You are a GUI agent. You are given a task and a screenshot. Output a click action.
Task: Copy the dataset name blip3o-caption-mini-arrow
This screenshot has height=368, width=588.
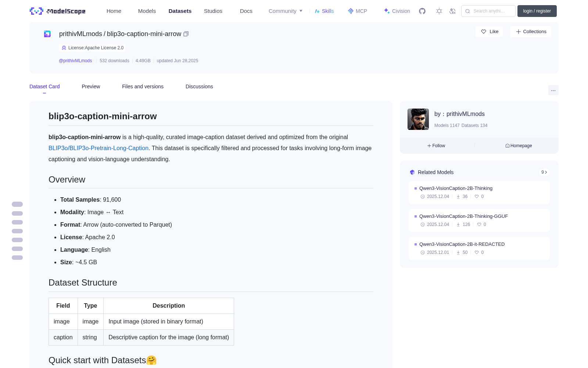tap(186, 34)
